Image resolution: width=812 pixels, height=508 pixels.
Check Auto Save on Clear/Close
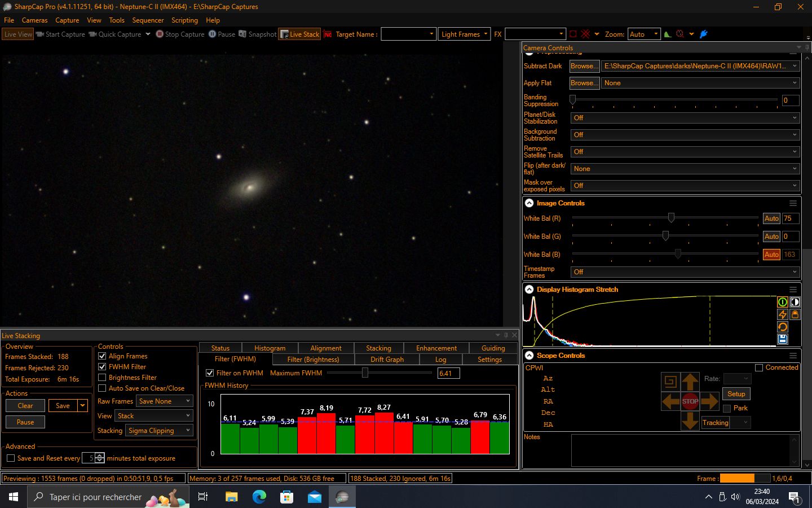pos(102,388)
